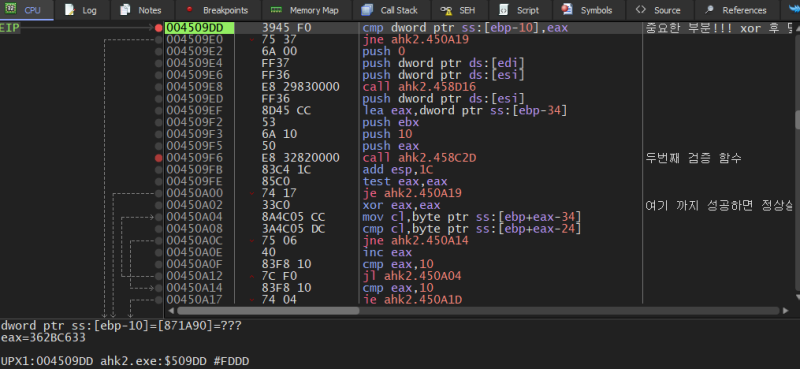
Task: Click the address 004509E2
Action: point(195,52)
